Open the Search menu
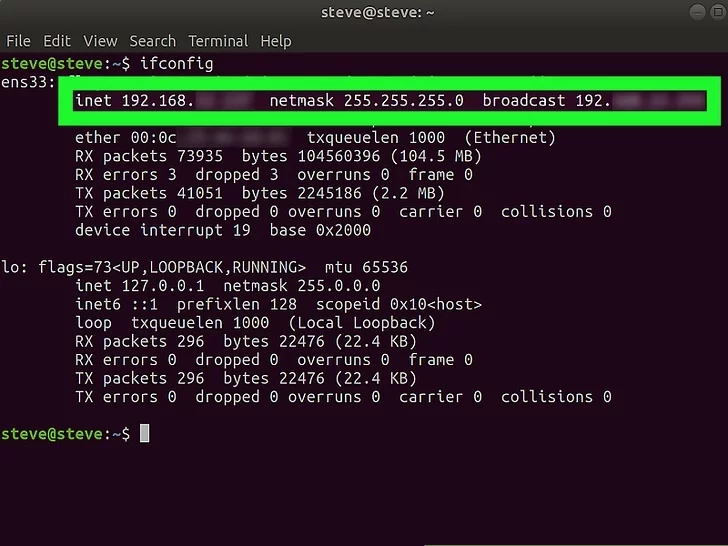This screenshot has height=546, width=728. tap(153, 41)
